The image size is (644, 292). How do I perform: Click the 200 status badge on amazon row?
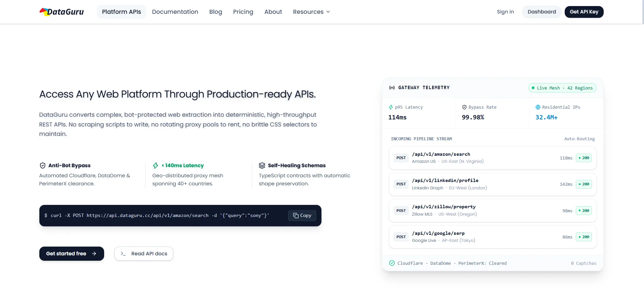click(x=584, y=158)
